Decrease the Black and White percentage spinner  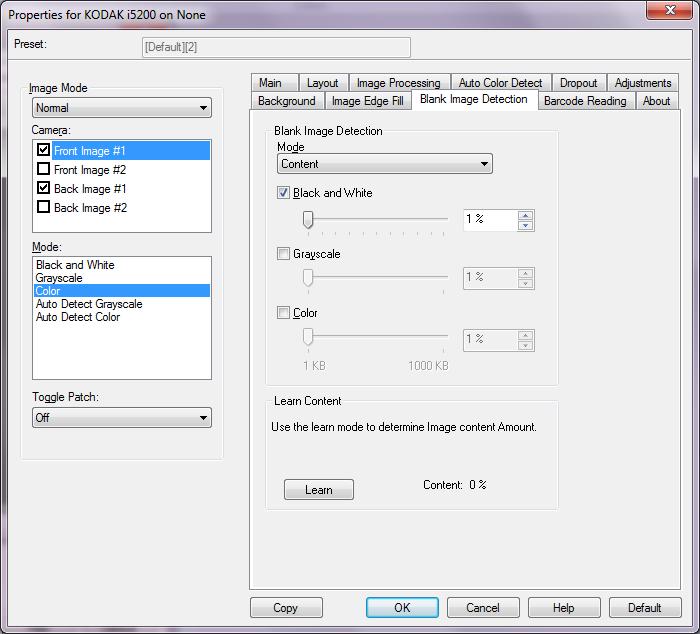pos(525,225)
